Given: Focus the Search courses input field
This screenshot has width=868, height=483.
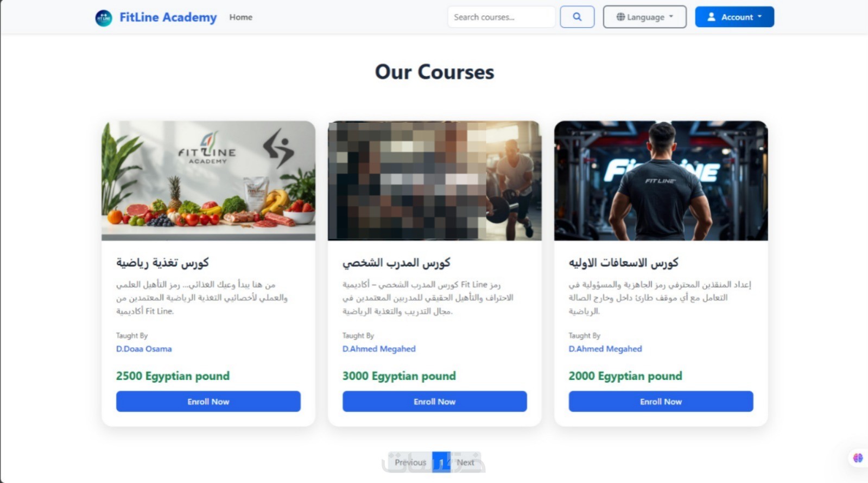Looking at the screenshot, I should coord(501,17).
